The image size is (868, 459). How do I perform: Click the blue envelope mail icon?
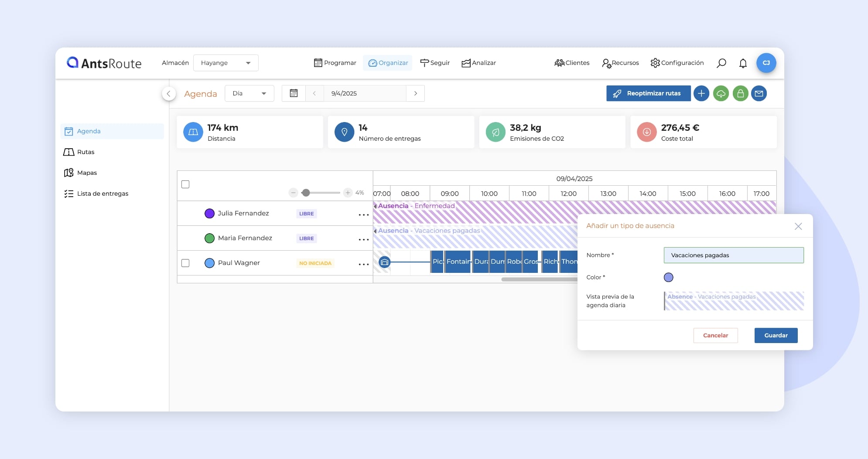pos(759,93)
